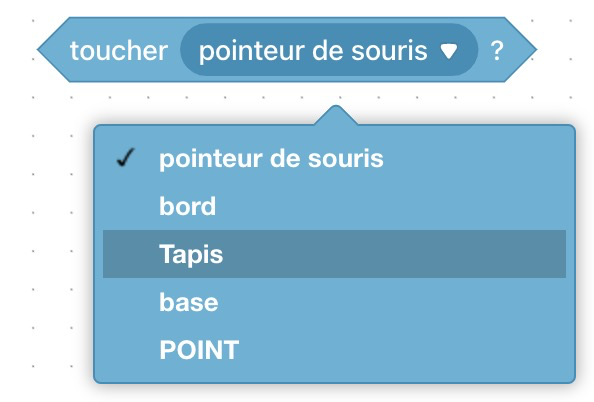The height and width of the screenshot is (402, 594).
Task: Click the empty space before 'bord' in the menu
Action: (x=126, y=206)
